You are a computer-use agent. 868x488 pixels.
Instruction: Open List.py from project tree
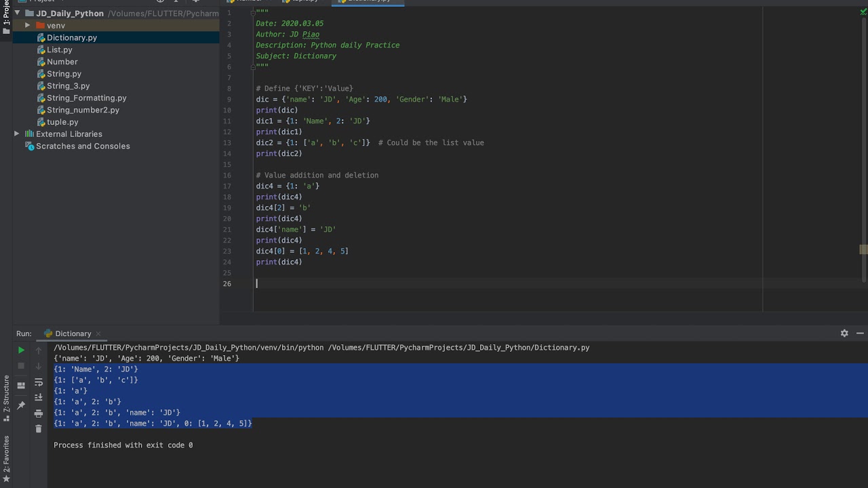pyautogui.click(x=60, y=49)
